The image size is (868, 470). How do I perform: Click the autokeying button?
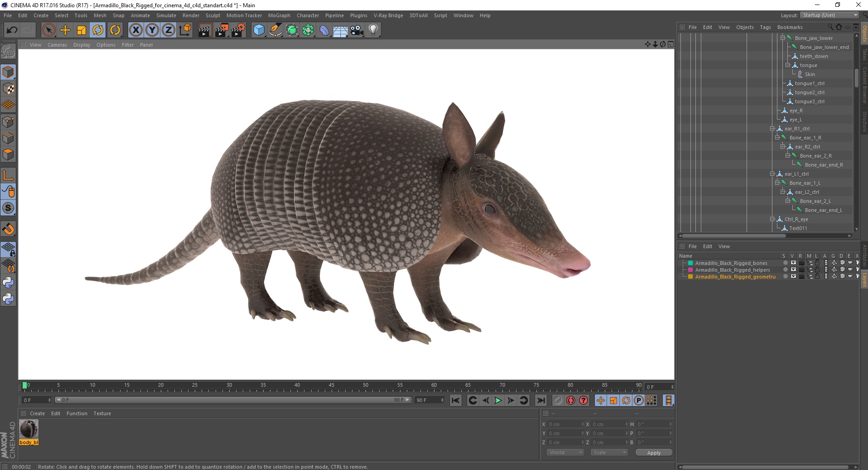tap(571, 400)
